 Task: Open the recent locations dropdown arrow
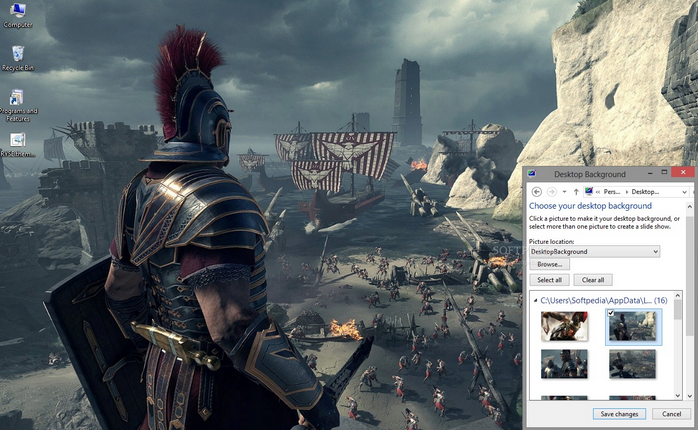click(x=564, y=192)
